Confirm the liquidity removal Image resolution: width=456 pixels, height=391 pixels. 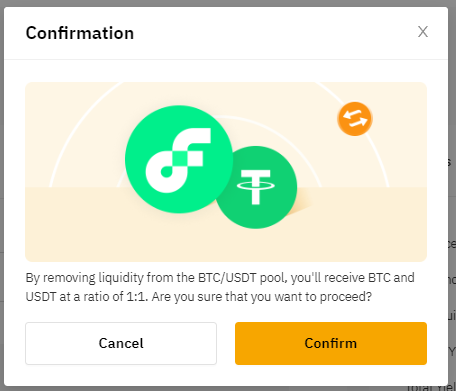(331, 343)
